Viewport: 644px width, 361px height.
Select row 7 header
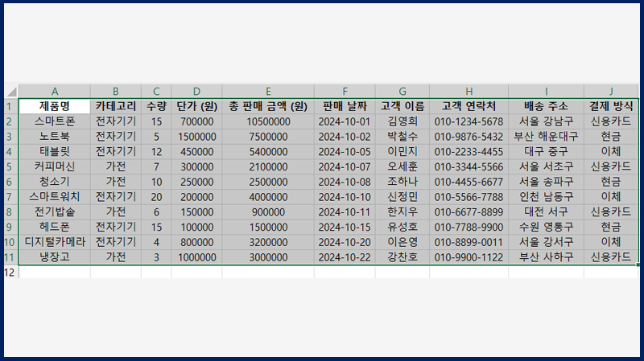click(9, 197)
